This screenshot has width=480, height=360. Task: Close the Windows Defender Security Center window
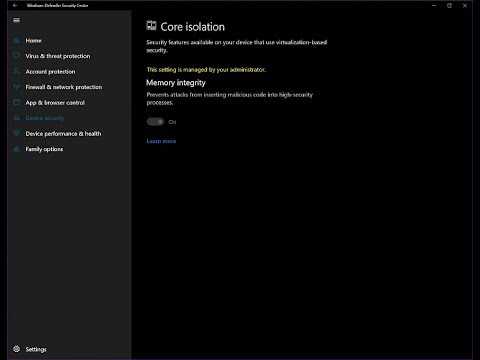click(465, 5)
